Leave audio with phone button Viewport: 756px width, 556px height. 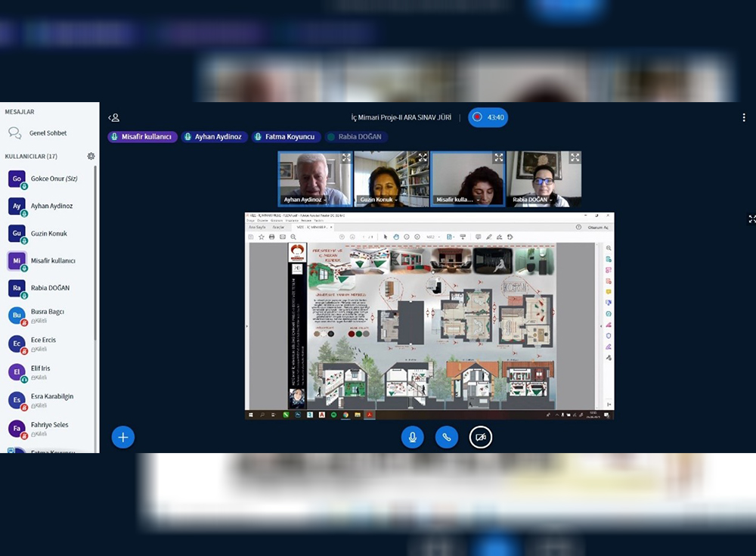click(x=446, y=437)
